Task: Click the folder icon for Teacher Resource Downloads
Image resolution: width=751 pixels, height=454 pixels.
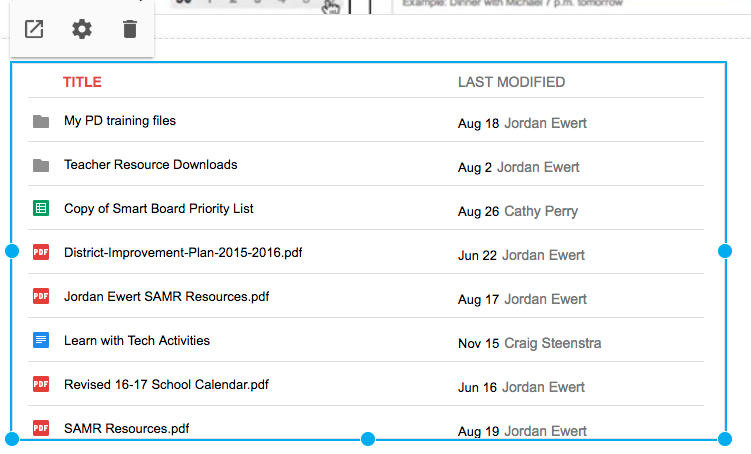Action: [x=41, y=165]
